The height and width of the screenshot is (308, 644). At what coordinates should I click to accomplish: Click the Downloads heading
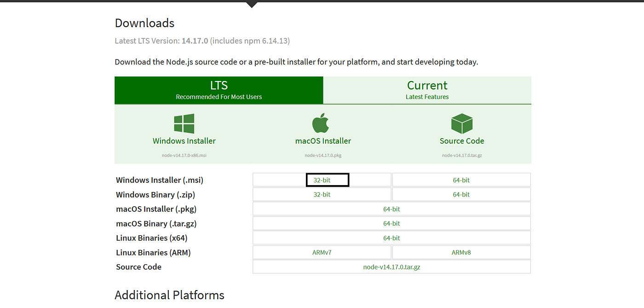[x=144, y=23]
